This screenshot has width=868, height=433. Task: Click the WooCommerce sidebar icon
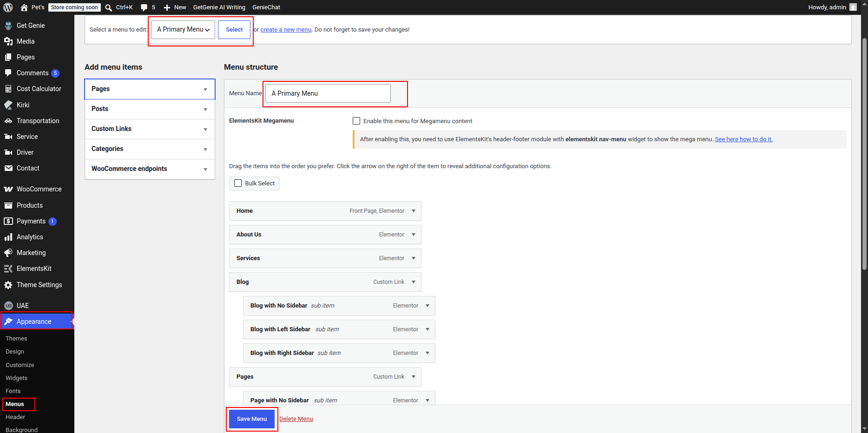(x=8, y=189)
